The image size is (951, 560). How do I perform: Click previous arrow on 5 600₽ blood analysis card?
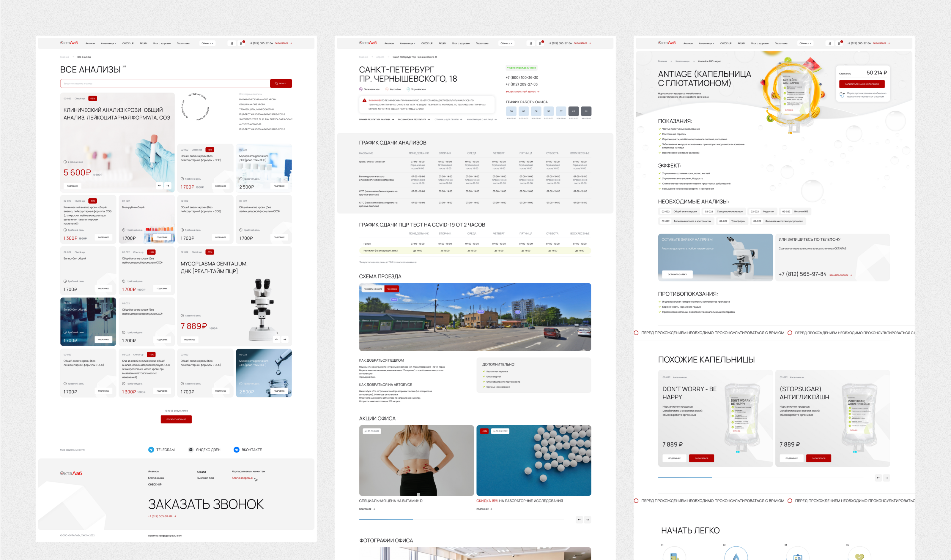coord(159,186)
